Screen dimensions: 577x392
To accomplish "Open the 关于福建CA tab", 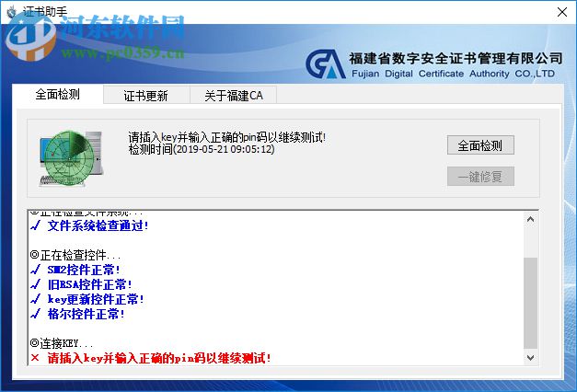I will (234, 96).
